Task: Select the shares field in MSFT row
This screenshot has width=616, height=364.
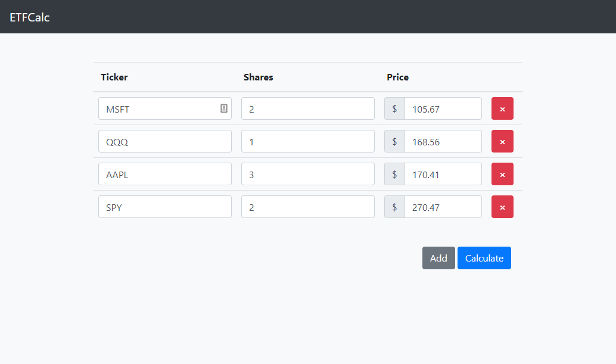Action: 308,108
